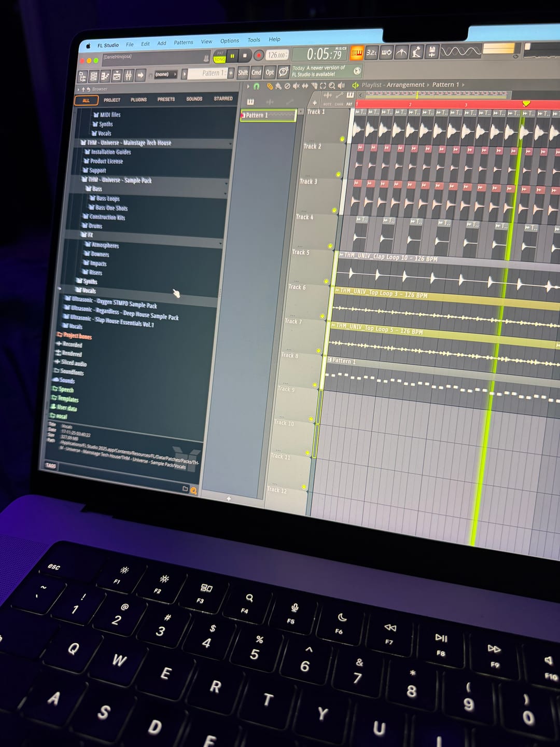
Task: Open the Options menu
Action: click(x=229, y=41)
